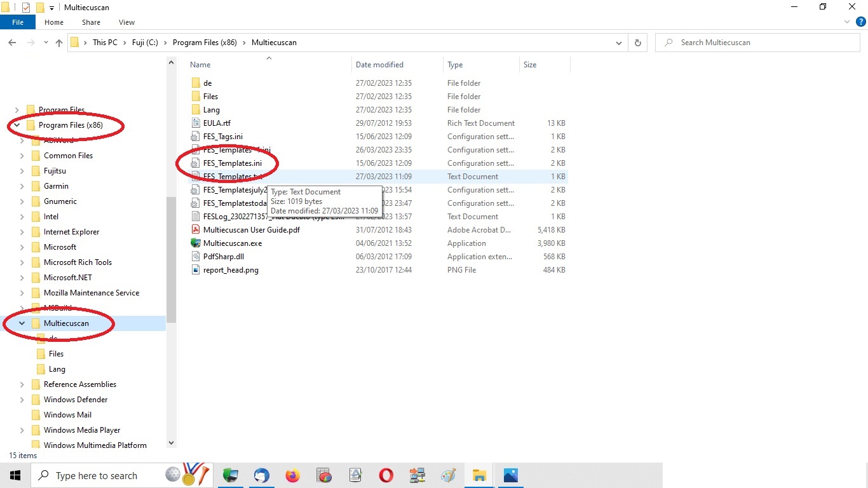The height and width of the screenshot is (488, 868).
Task: Expand the ribbon with the chevron
Action: pos(847,22)
